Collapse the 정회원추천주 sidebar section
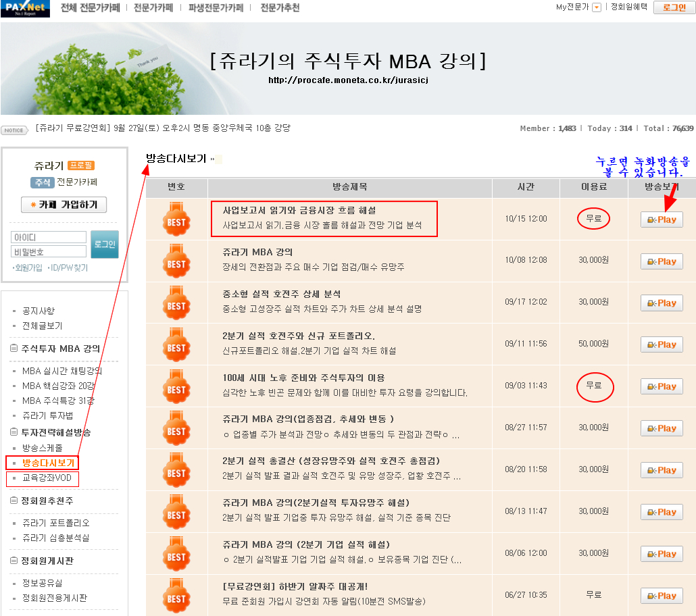The width and height of the screenshot is (696, 616). (x=14, y=500)
